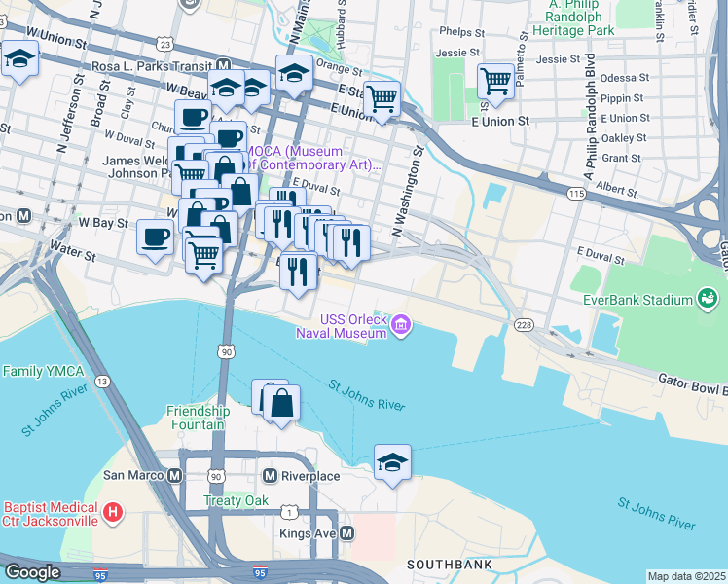Select the shopping cart marker near Palmetto St
The height and width of the screenshot is (584, 728).
(495, 84)
